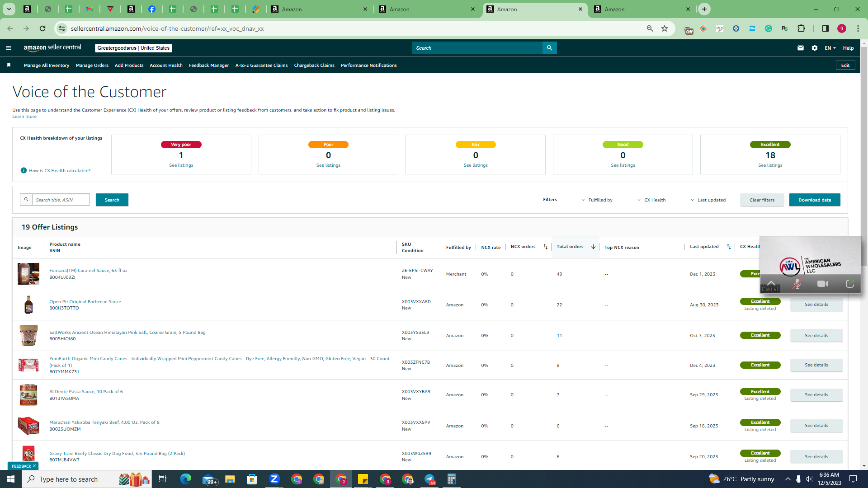Open the Zoom app from the taskbar
This screenshot has height=488, width=868.
click(274, 479)
